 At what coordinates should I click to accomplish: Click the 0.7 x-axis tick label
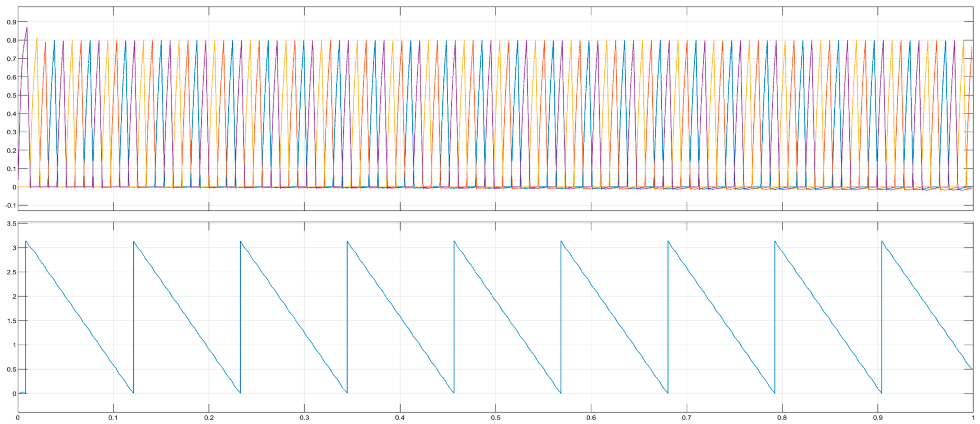(687, 418)
